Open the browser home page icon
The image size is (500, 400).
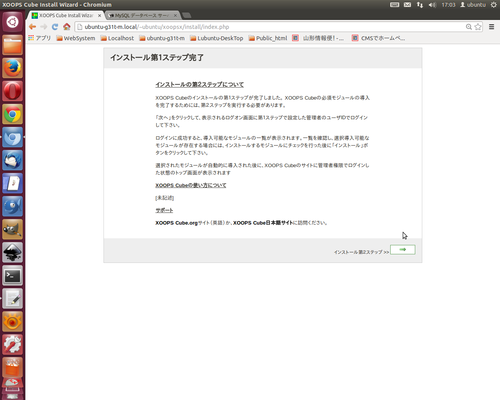[67, 27]
